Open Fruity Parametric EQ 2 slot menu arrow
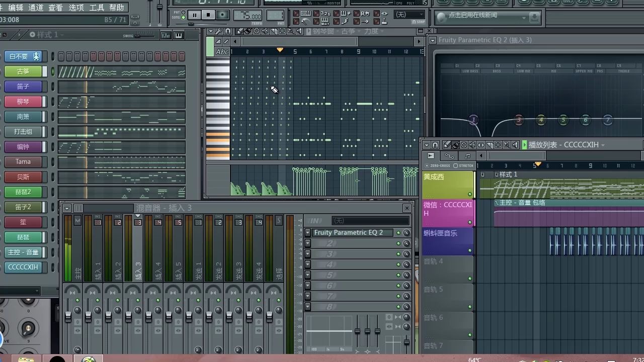Image resolution: width=644 pixels, height=362 pixels. click(307, 233)
